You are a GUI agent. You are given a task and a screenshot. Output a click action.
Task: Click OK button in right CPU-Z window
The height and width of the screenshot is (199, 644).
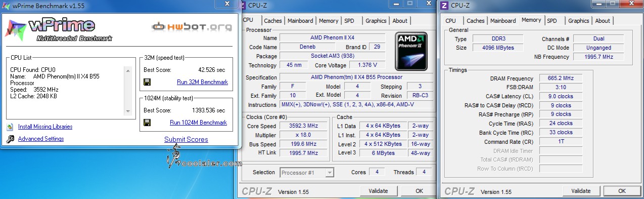tap(622, 191)
